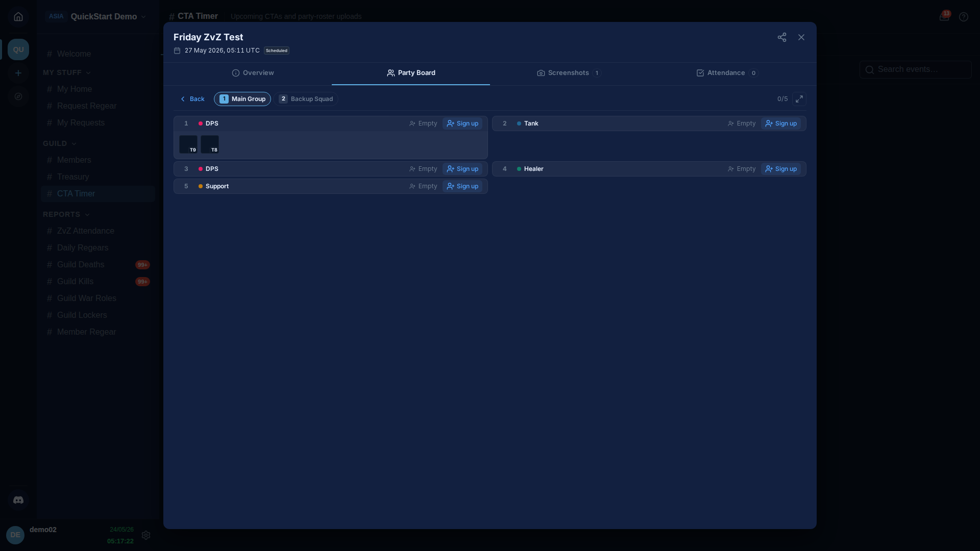Collapse the MY STUFF section
980x551 pixels.
click(x=67, y=72)
